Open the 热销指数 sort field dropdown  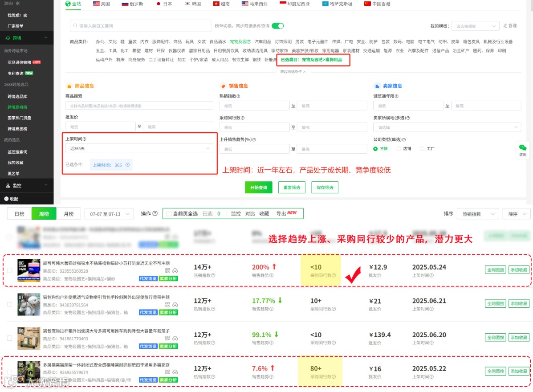[478, 214]
